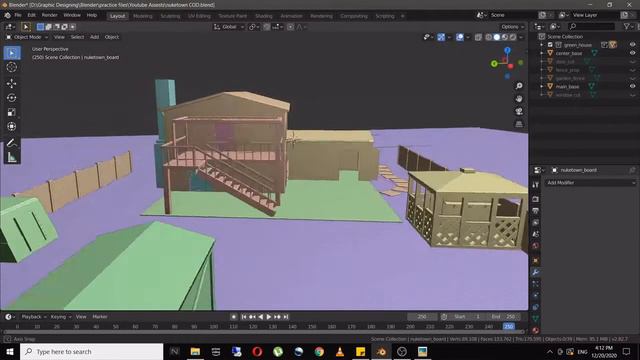Enable the green_house collection checkbox

pos(550,44)
